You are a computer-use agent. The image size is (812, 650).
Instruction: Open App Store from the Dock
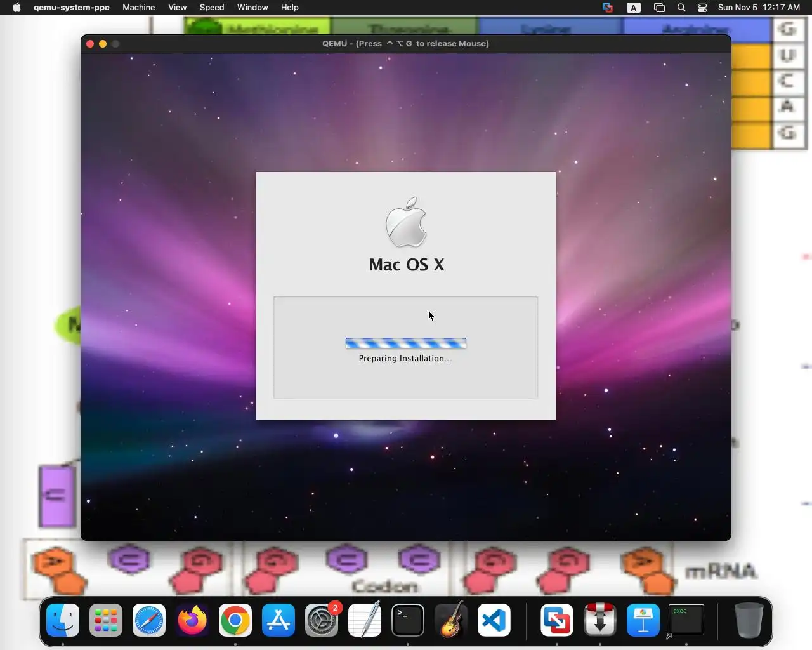point(278,620)
